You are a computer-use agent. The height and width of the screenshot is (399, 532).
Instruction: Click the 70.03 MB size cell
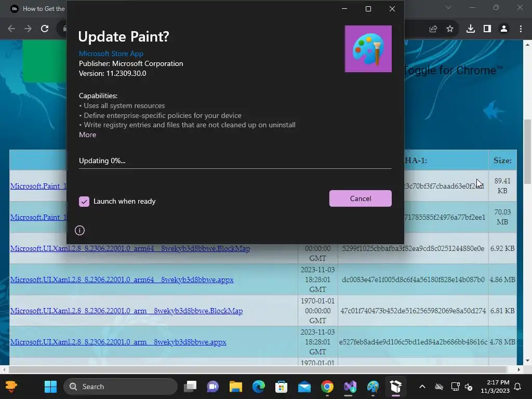click(502, 217)
